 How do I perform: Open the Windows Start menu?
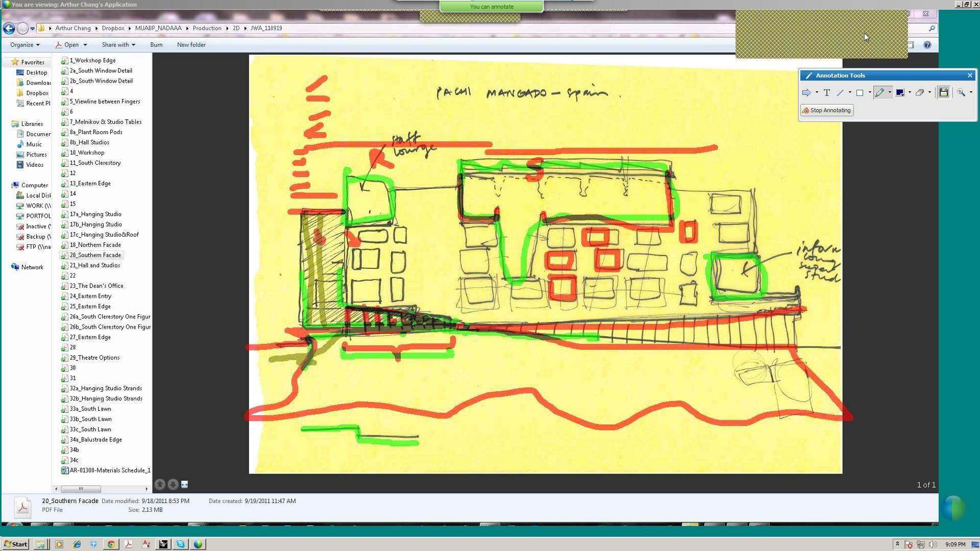pos(15,544)
